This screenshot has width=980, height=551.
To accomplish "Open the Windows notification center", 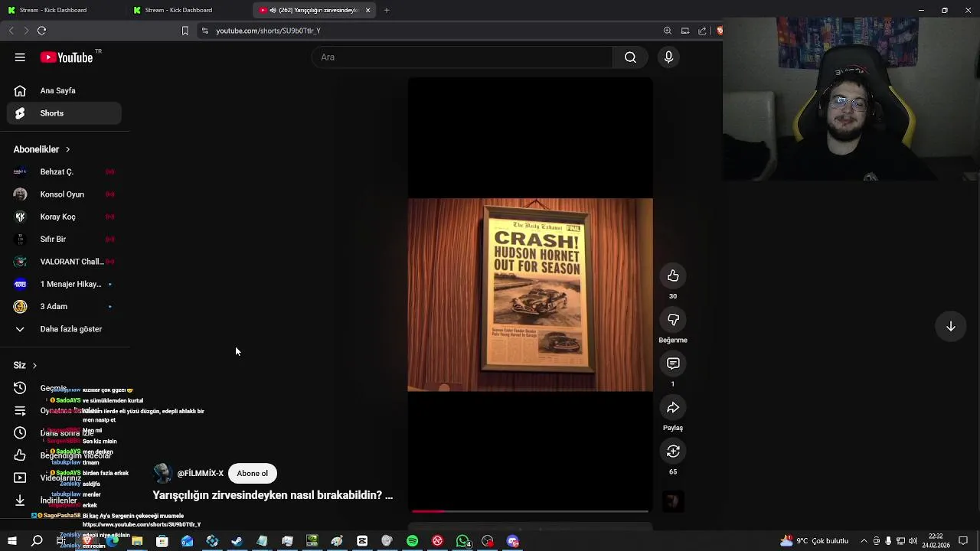I will (x=964, y=541).
